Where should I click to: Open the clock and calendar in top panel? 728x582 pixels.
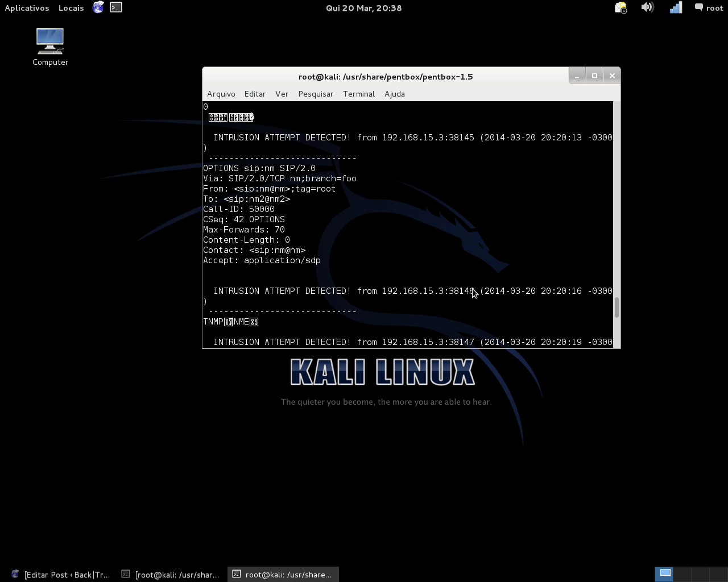click(364, 8)
